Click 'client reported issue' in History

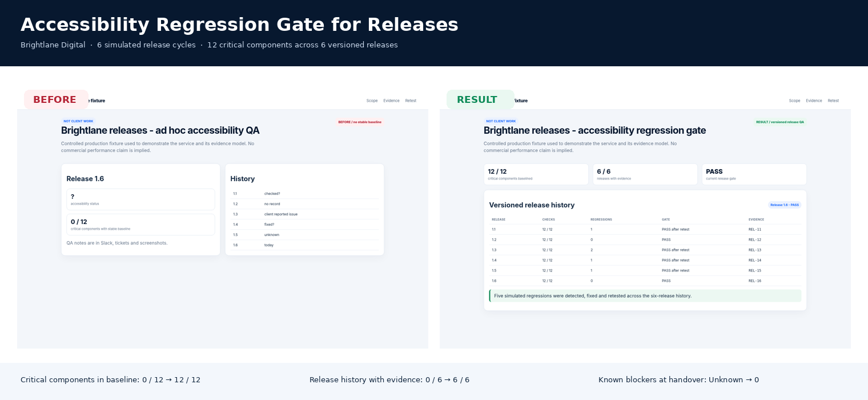point(280,214)
